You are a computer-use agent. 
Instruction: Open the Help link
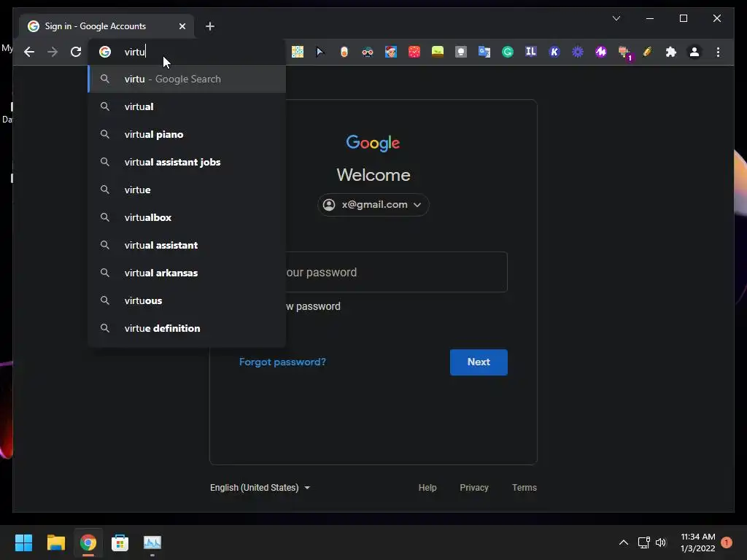coord(427,488)
